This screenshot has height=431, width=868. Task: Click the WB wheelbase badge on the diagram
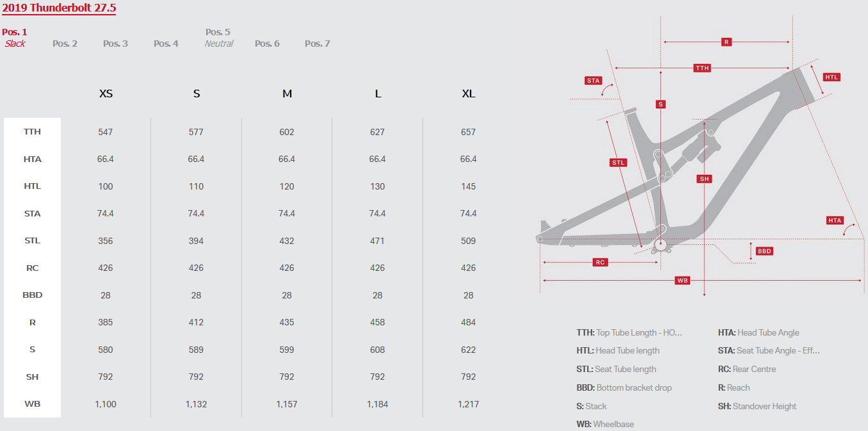point(682,281)
